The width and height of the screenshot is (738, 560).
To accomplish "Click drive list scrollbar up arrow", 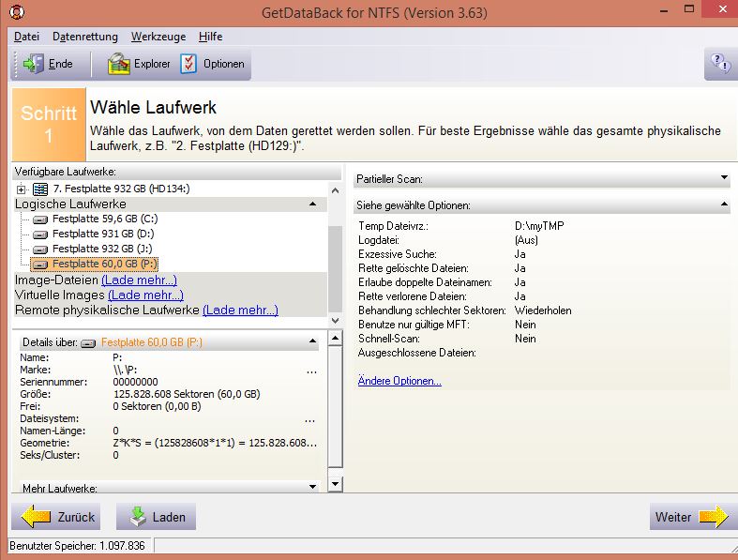I will [x=335, y=190].
